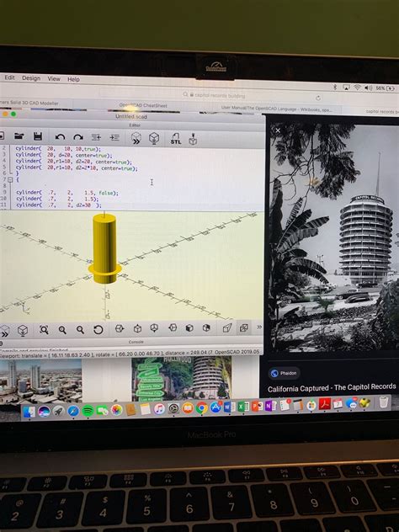Click code line cylinder( 20,r1=10, d2=20, center=true);
399x532 pixels.
(x=73, y=162)
